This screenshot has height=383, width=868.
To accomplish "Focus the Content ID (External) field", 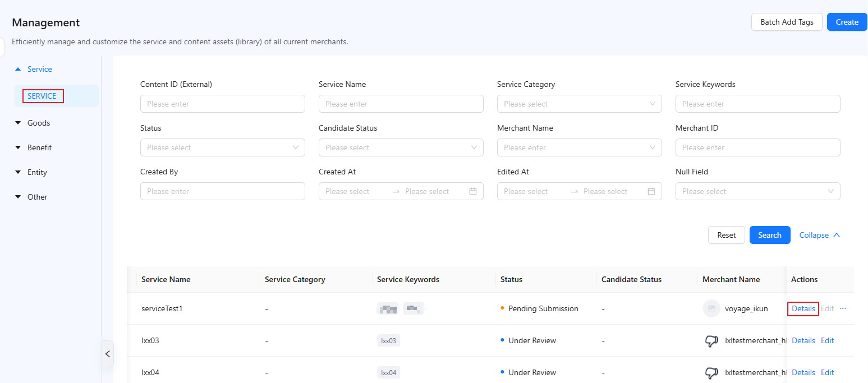I will (223, 104).
